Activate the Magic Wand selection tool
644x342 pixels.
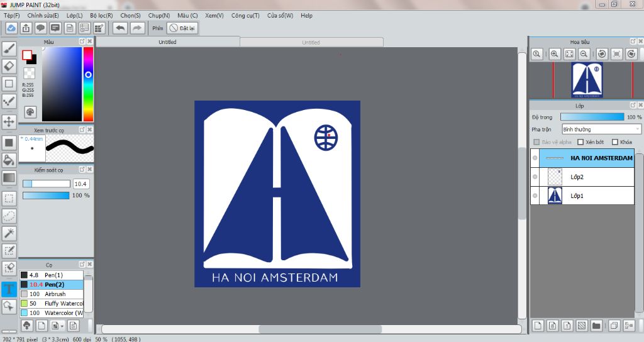coord(9,233)
